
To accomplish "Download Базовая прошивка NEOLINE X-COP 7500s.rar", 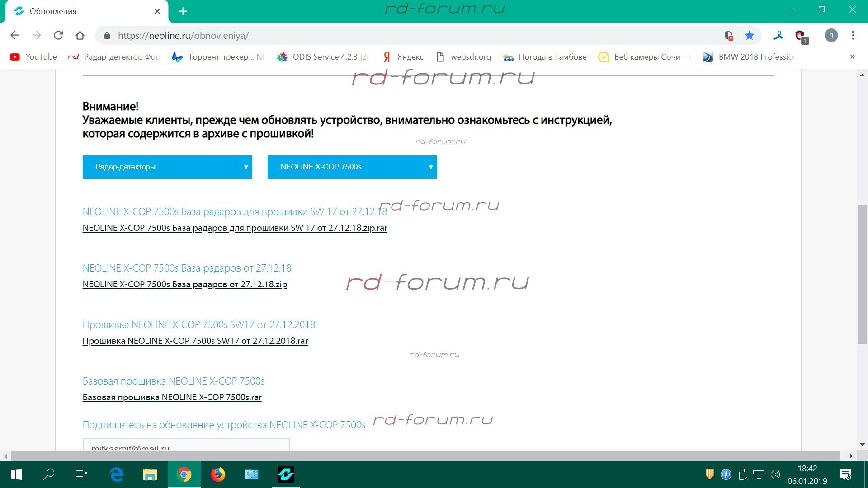I will [x=172, y=398].
